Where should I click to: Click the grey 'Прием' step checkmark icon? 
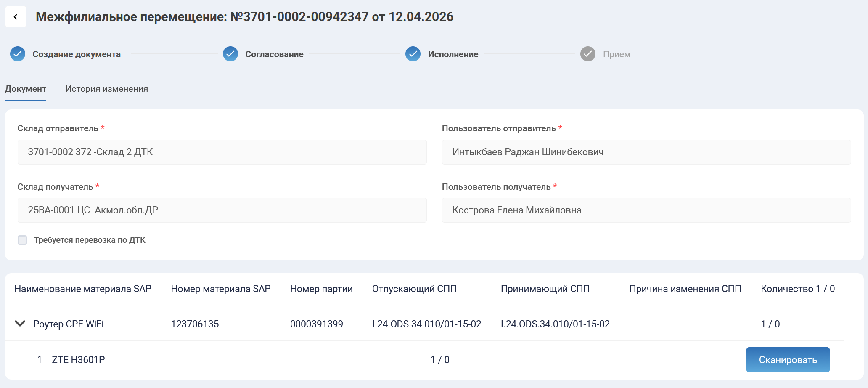point(588,54)
